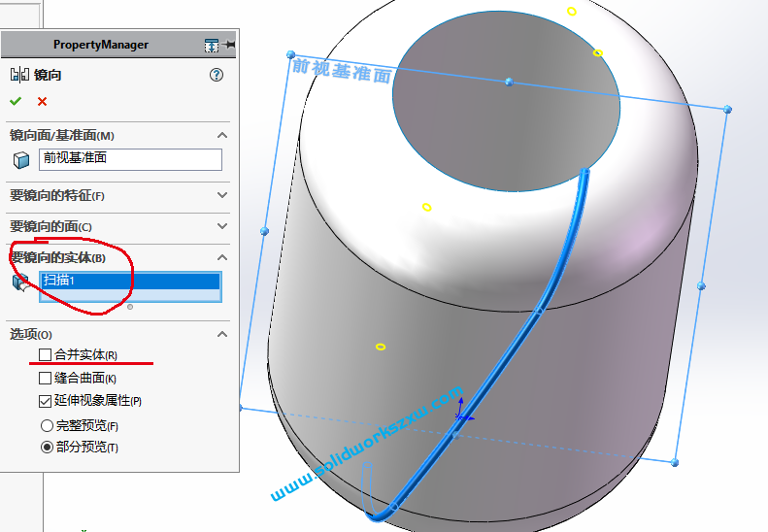Select 扫描1 in the bodies list

click(130, 281)
